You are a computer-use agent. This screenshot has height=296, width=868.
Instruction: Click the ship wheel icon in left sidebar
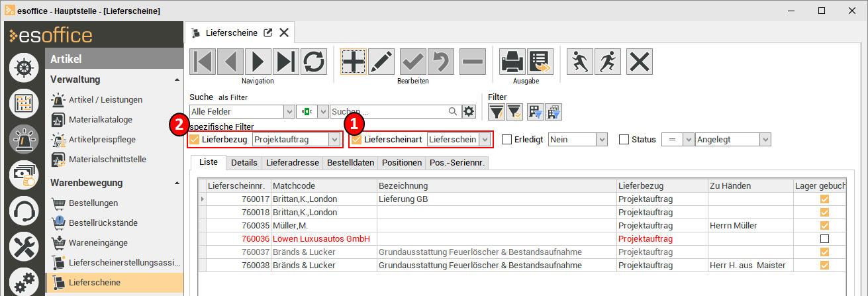[24, 68]
